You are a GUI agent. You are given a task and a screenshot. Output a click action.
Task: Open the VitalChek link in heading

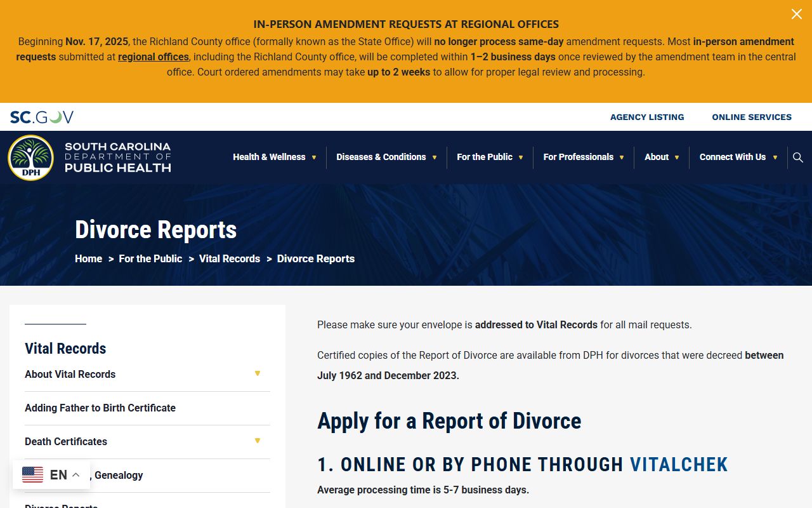(679, 464)
